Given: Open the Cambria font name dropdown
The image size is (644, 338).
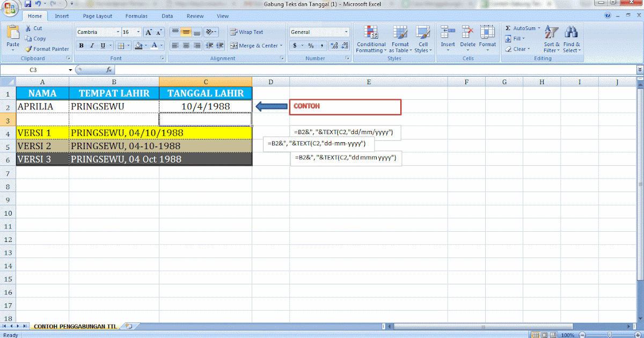Looking at the screenshot, I should (x=117, y=32).
